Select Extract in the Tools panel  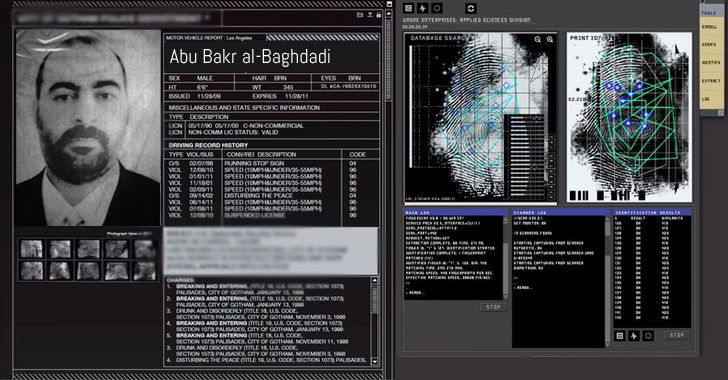tap(711, 81)
